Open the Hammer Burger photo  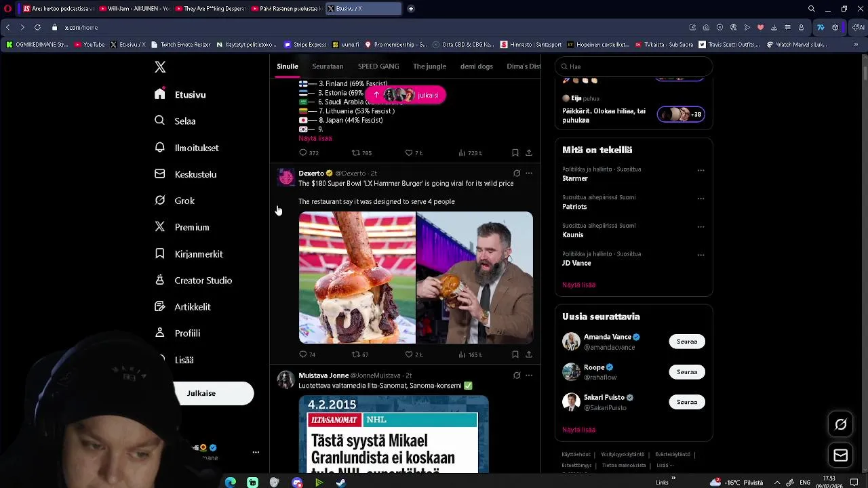click(x=357, y=278)
